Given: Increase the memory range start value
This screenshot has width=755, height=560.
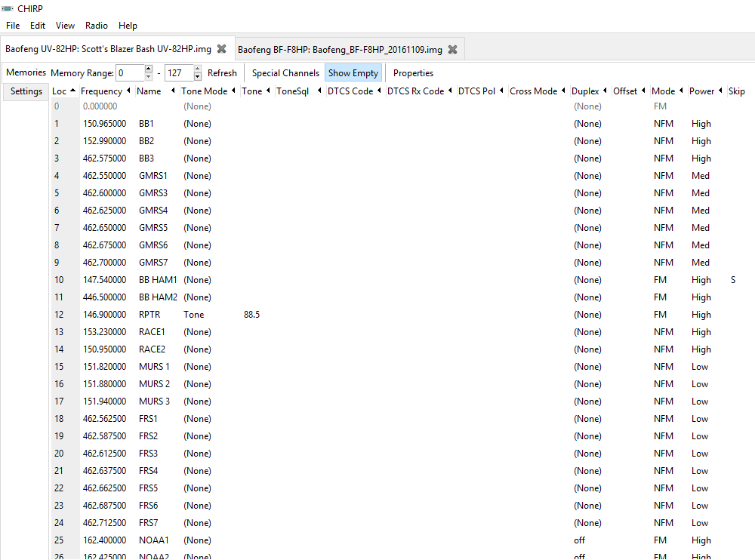Looking at the screenshot, I should (149, 69).
